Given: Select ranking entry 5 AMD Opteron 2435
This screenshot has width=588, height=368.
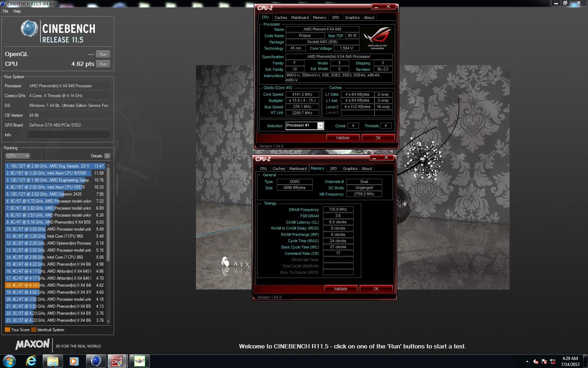Looking at the screenshot, I should 55,194.
